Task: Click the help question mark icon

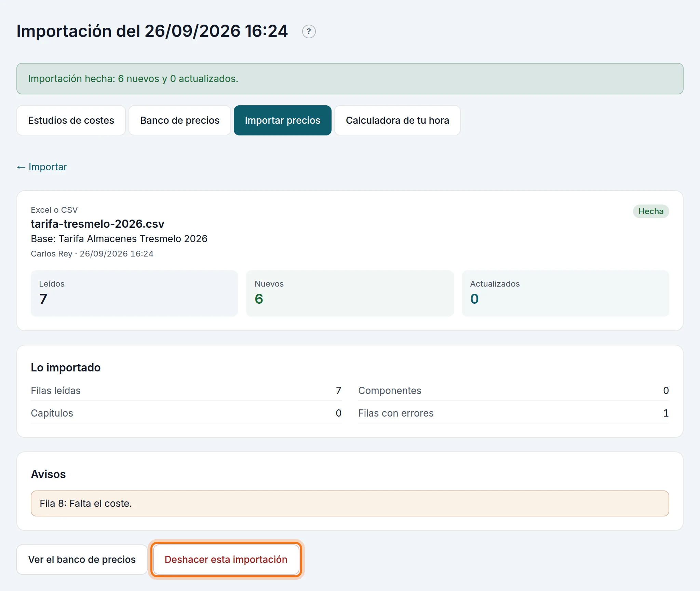Action: pos(309,31)
